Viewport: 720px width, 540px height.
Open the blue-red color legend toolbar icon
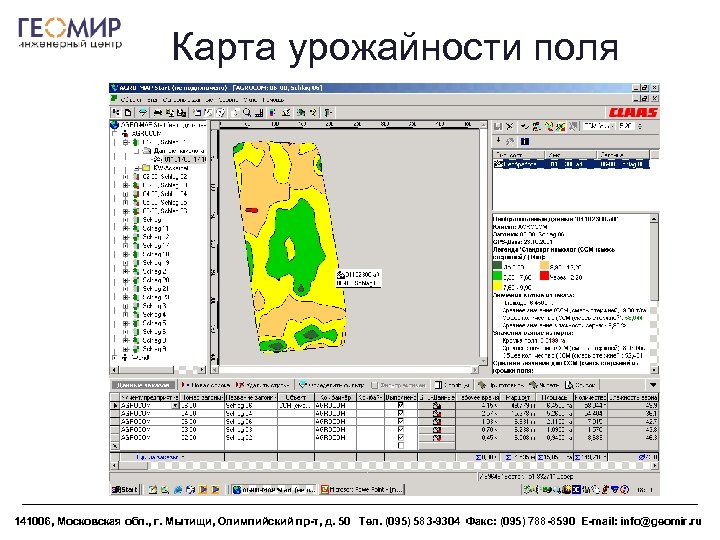pos(273,112)
